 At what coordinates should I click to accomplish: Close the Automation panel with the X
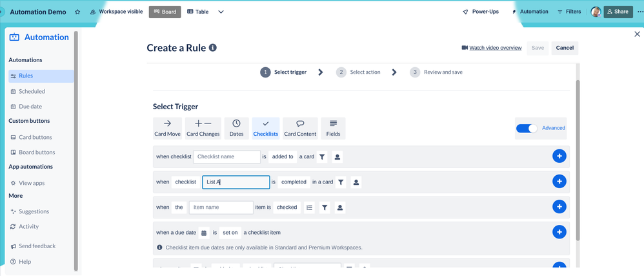(x=637, y=34)
